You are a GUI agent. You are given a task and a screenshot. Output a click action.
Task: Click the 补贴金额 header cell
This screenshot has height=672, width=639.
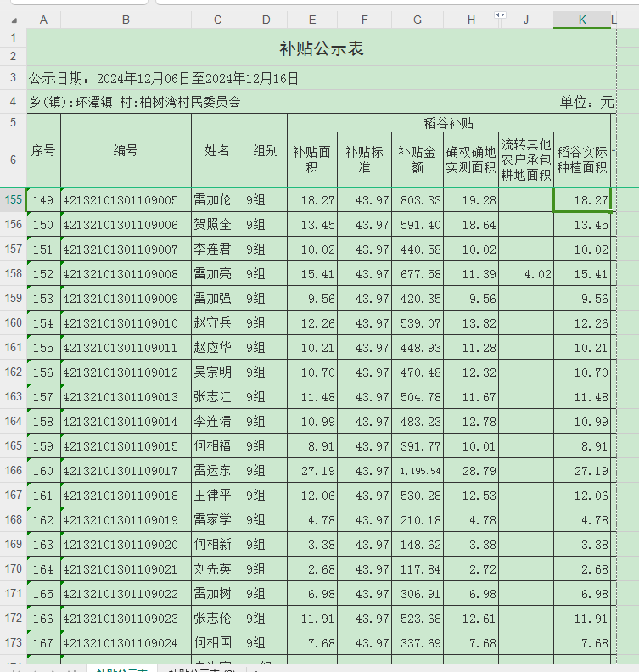coord(418,160)
